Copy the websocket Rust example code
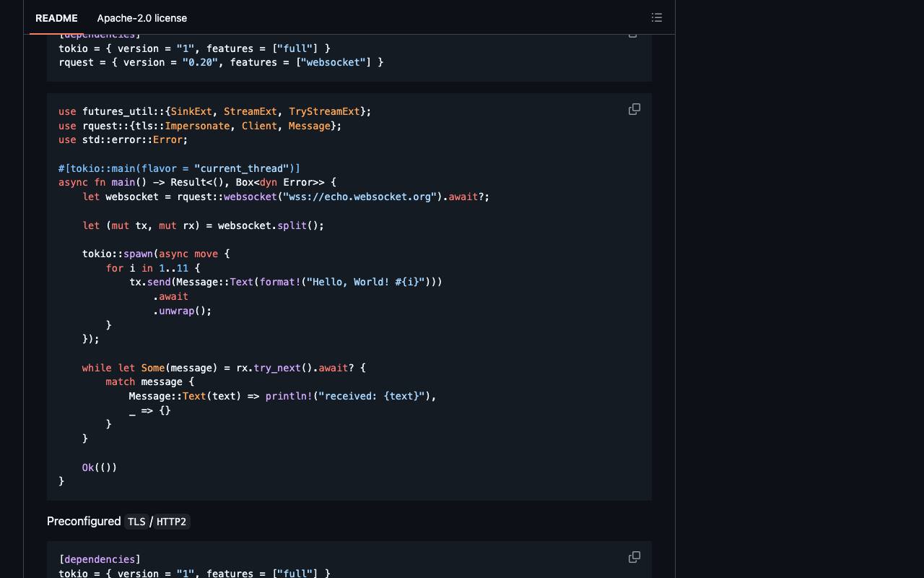 pyautogui.click(x=635, y=109)
